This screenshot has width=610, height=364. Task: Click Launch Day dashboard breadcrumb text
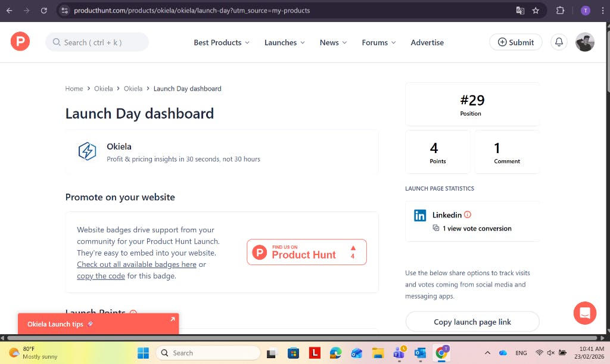[187, 89]
